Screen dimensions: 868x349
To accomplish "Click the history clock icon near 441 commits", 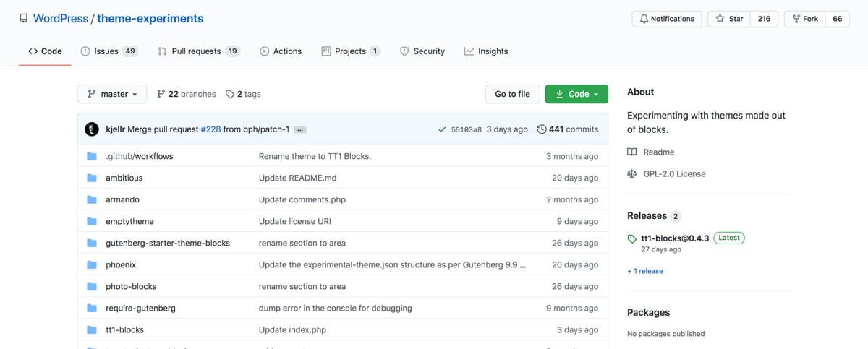I will 542,129.
